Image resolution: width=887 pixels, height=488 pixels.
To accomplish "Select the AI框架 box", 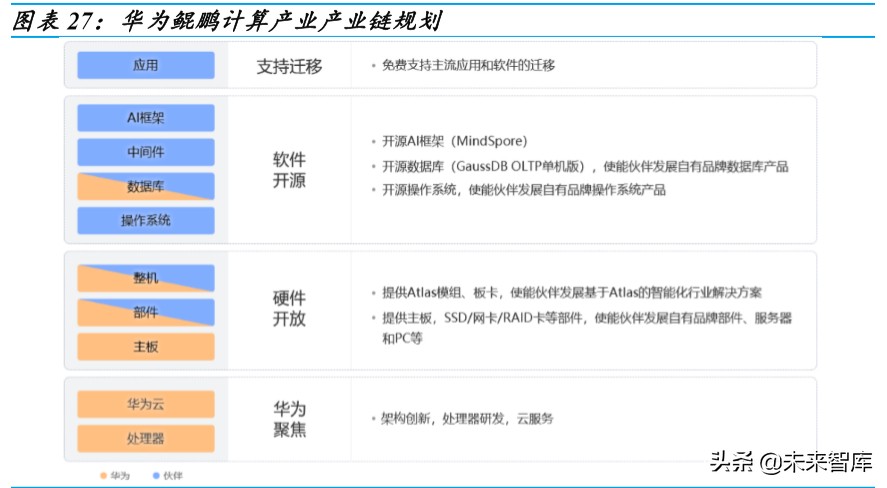I will [x=146, y=118].
